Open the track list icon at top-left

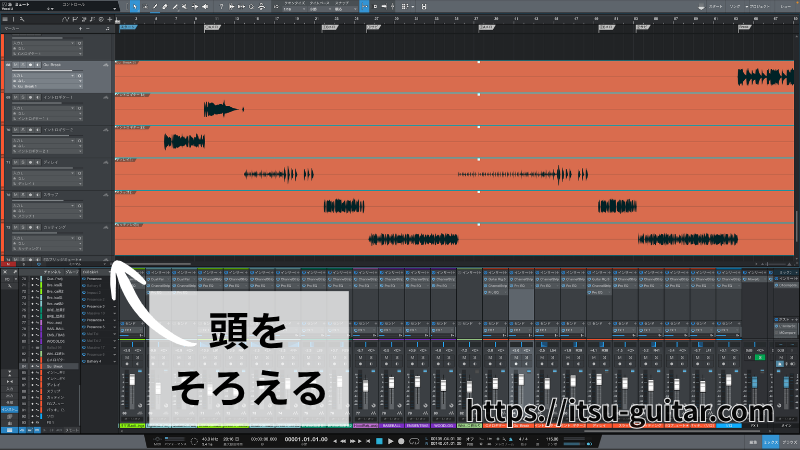click(5, 19)
